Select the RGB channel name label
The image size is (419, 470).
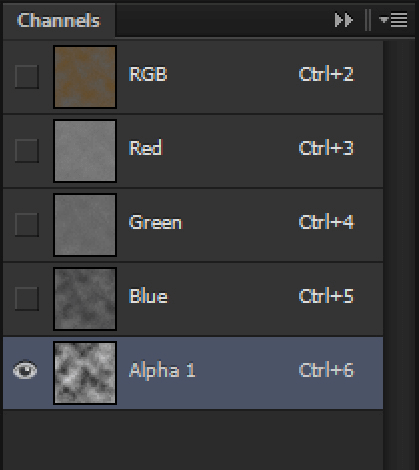[148, 74]
